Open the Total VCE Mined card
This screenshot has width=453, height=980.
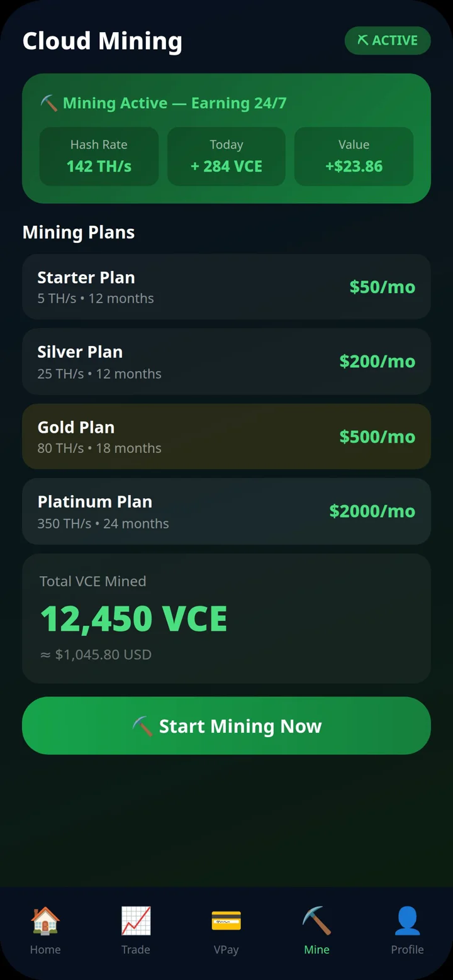tap(226, 618)
